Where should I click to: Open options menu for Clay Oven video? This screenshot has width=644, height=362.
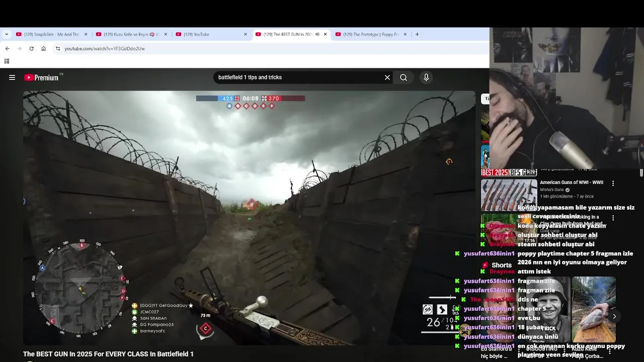(x=613, y=218)
